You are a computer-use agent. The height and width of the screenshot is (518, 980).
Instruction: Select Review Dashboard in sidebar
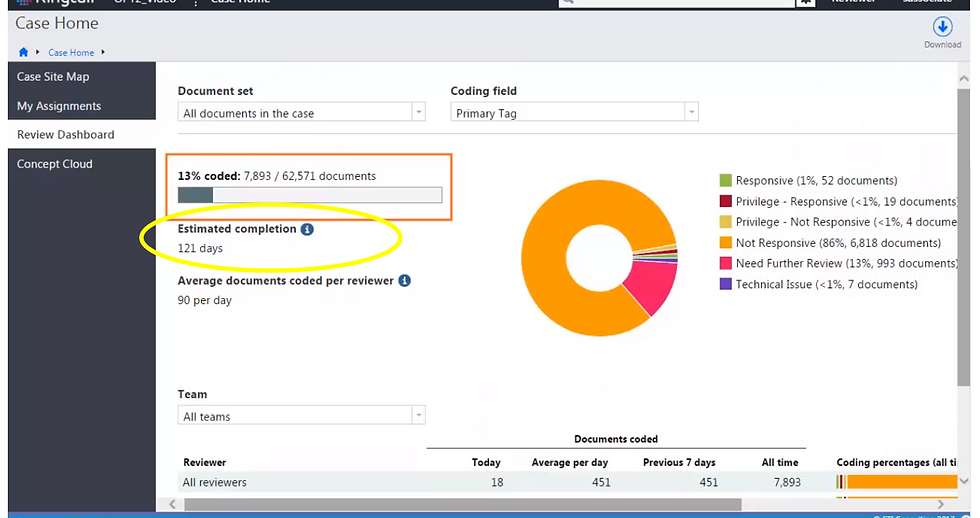(82, 135)
